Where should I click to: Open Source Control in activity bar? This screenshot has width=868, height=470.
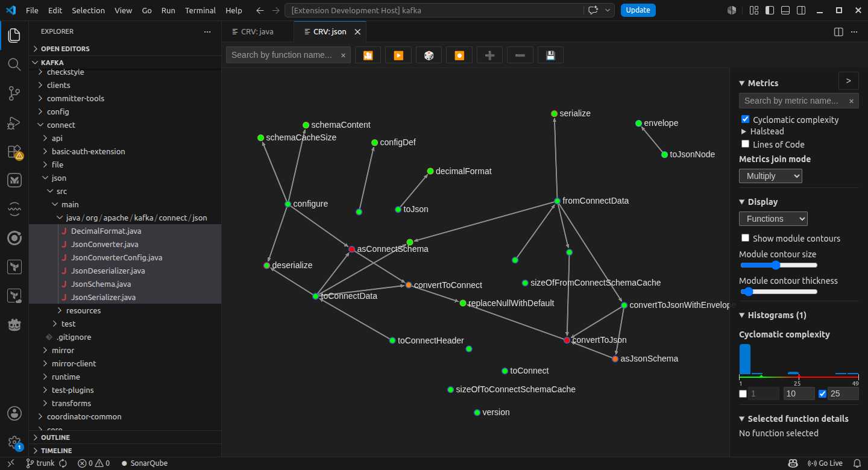tap(14, 93)
